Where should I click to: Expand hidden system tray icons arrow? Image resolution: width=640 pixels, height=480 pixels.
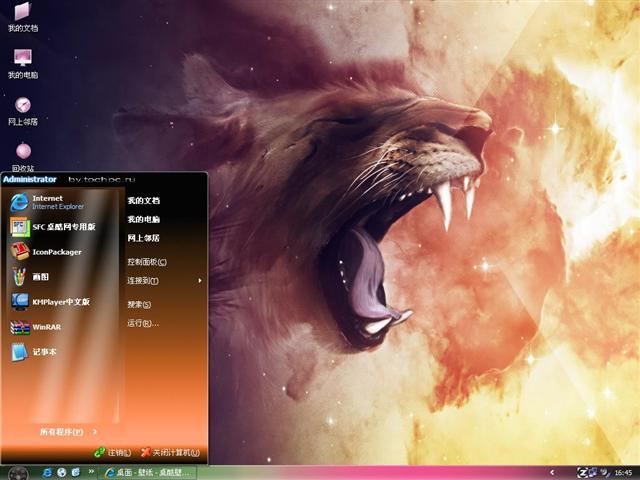[x=552, y=472]
